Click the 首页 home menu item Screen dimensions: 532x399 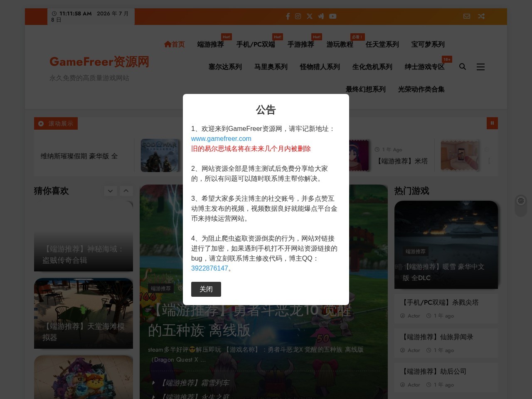pos(174,44)
